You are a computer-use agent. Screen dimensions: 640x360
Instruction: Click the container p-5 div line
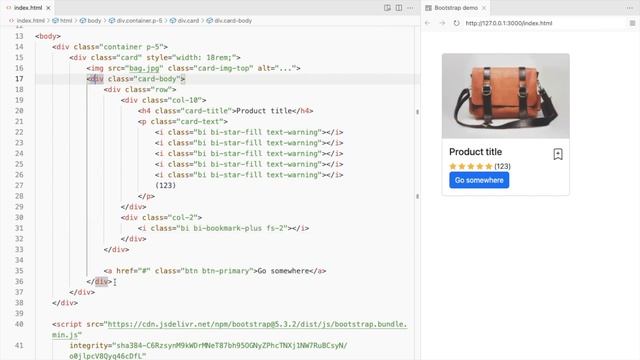pos(110,47)
